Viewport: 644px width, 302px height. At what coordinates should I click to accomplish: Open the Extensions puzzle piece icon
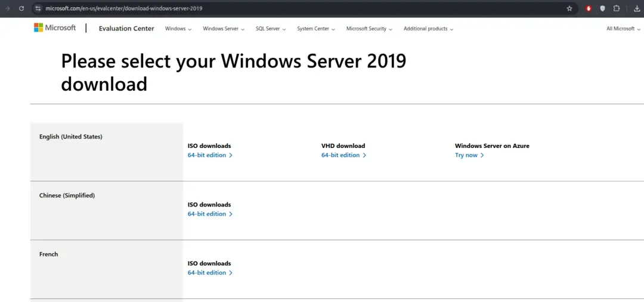(x=617, y=8)
